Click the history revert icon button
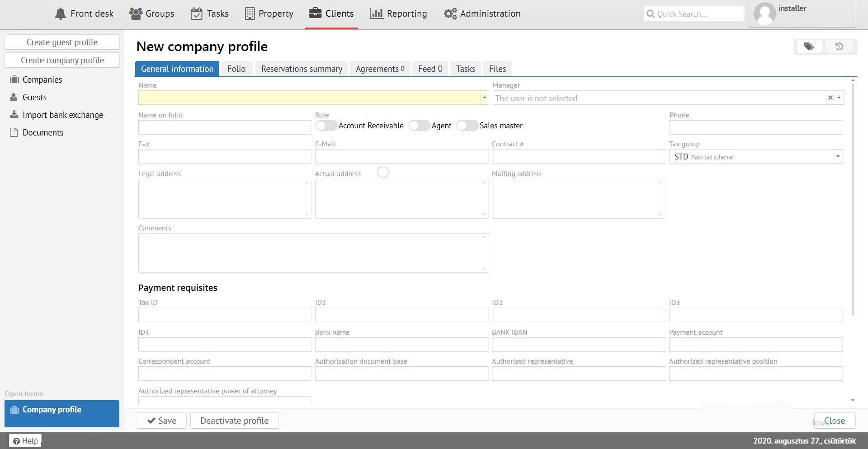The image size is (868, 449). pos(839,46)
